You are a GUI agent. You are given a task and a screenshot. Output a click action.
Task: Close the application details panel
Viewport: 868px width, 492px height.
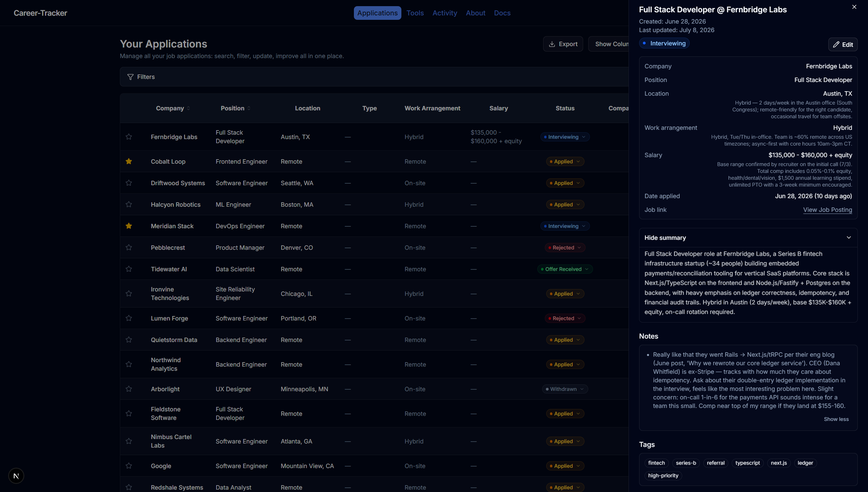tap(854, 7)
